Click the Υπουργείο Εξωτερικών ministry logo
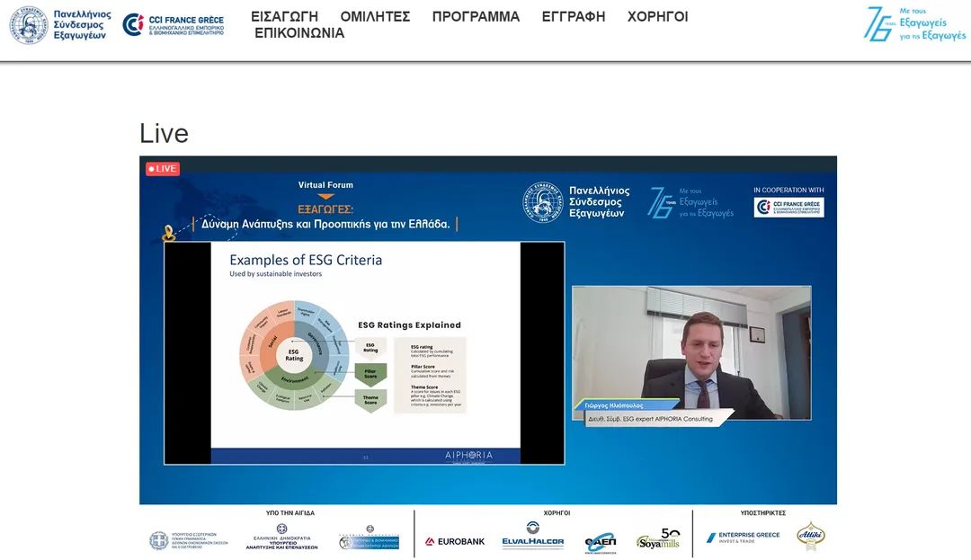Image resolution: width=971 pixels, height=560 pixels. pos(188,541)
